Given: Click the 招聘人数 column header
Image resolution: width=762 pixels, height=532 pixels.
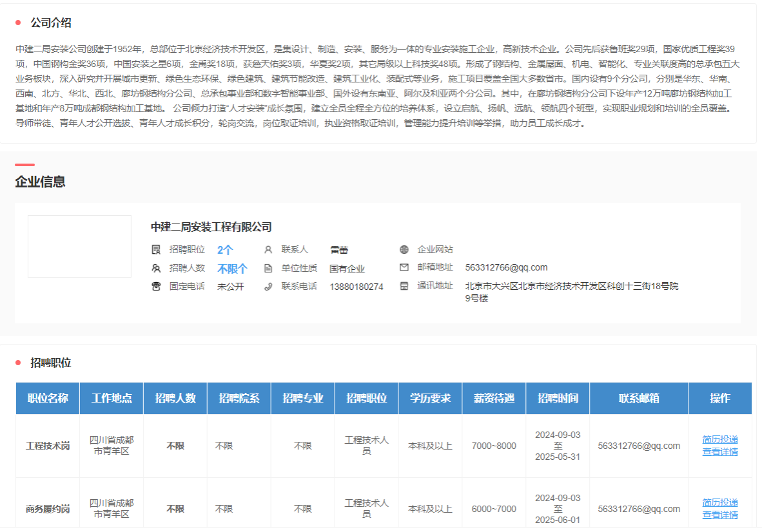Looking at the screenshot, I should point(175,399).
